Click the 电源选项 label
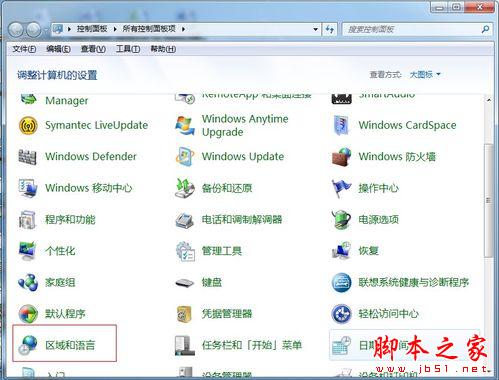The height and width of the screenshot is (380, 499). pos(379,219)
